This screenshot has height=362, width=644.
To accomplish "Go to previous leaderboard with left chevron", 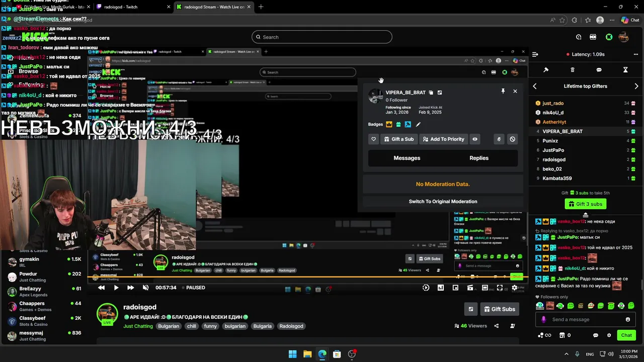I will point(535,86).
